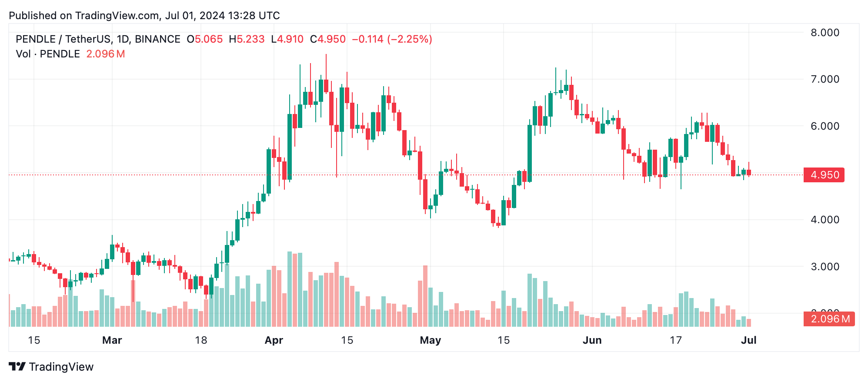Viewport: 868px width, 382px height.
Task: Click the 8.000 price scale label
Action: [x=825, y=33]
